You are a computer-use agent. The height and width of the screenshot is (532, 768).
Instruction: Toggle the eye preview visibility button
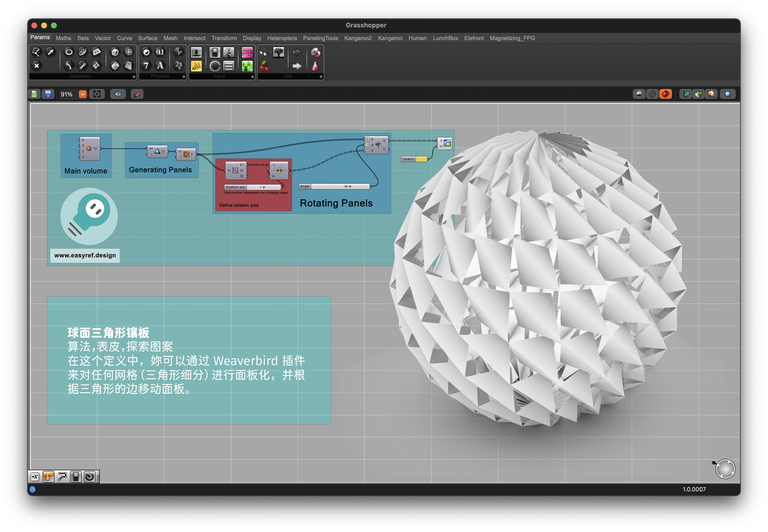pos(118,94)
